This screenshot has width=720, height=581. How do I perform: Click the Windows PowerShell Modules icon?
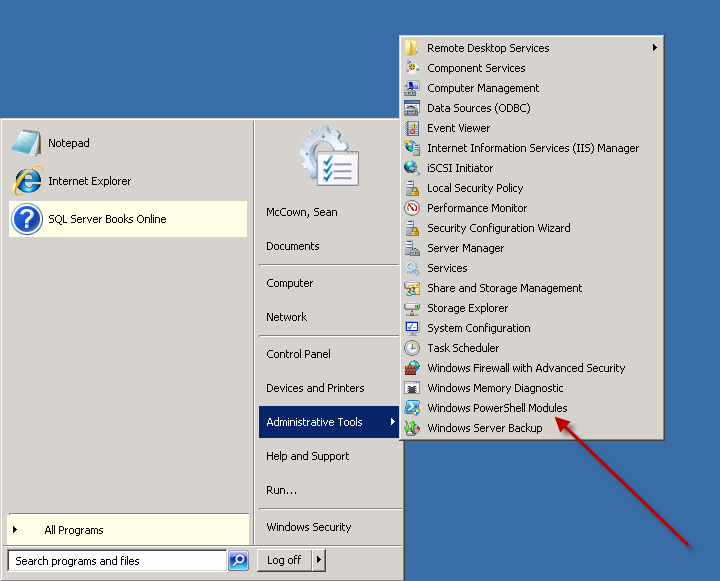click(x=412, y=407)
